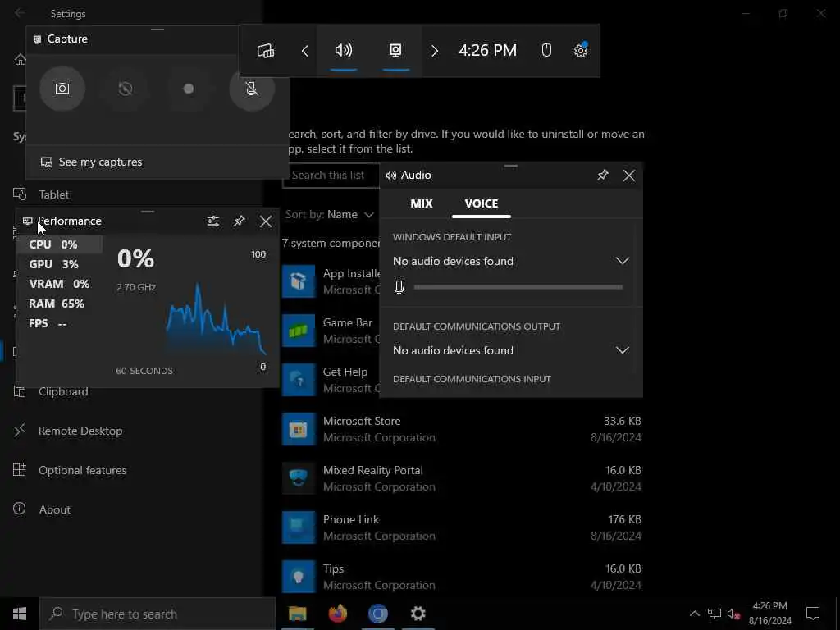Click the taskbar search box
Viewport: 840px width, 630px height.
[157, 614]
